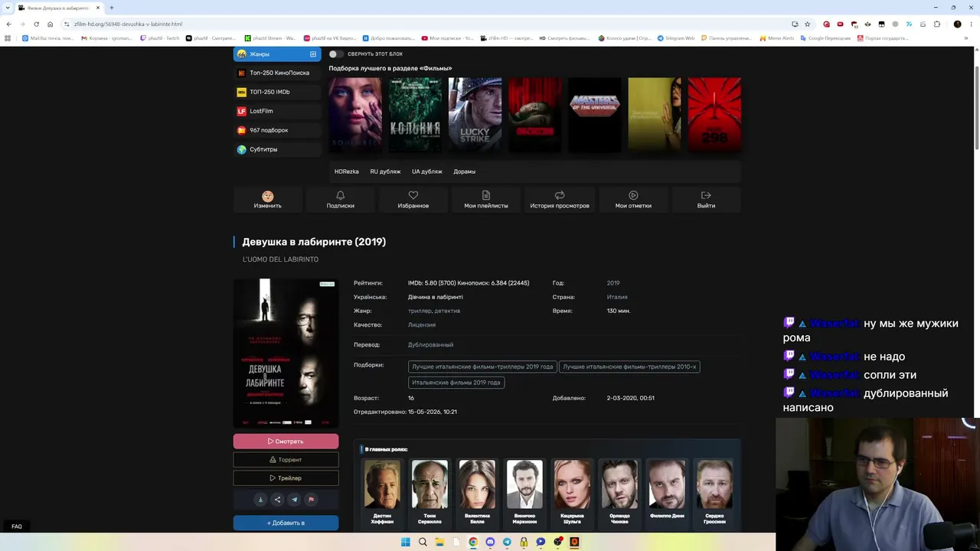Open the 967 подборок sidebar item

point(277,130)
